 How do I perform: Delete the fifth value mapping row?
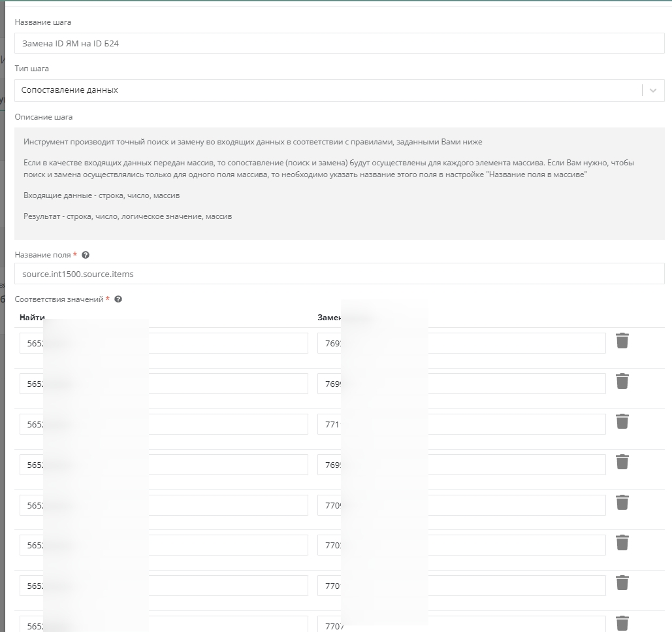(622, 503)
